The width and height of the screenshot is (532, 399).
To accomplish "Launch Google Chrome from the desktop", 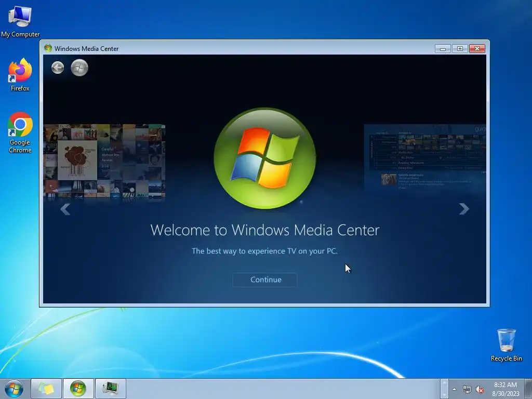I will click(x=20, y=132).
